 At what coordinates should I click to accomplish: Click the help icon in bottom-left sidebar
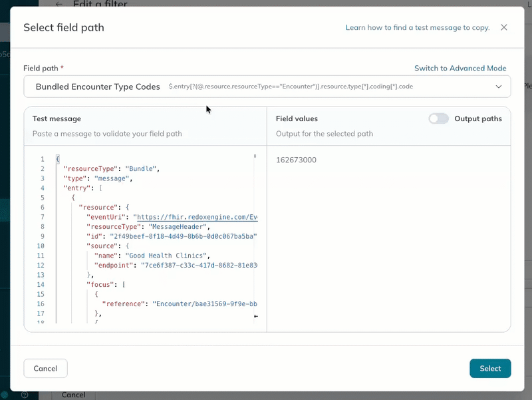(25, 395)
